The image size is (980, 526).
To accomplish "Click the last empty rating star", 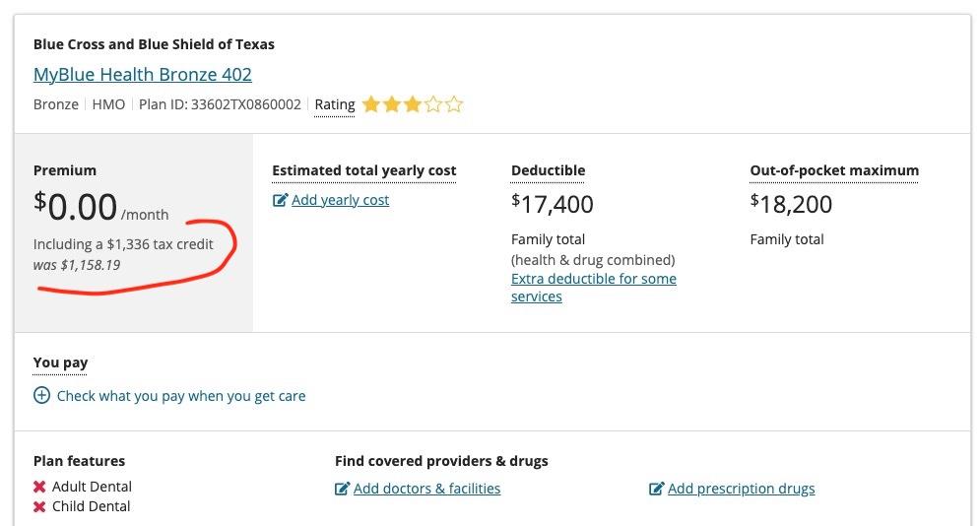I will 453,104.
